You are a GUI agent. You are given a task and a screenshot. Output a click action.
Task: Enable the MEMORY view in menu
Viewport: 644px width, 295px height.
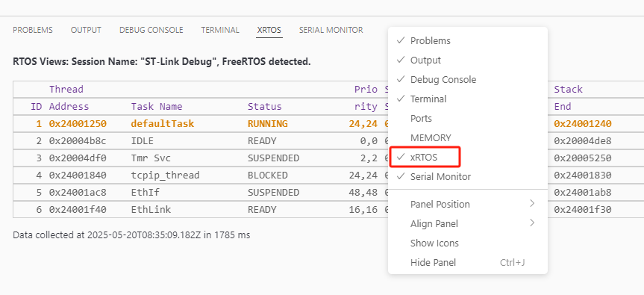coord(467,137)
